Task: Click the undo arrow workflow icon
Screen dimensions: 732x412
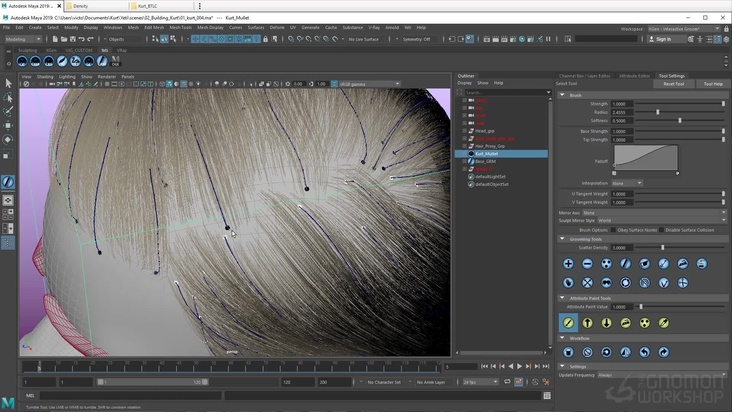Action: tap(644, 352)
